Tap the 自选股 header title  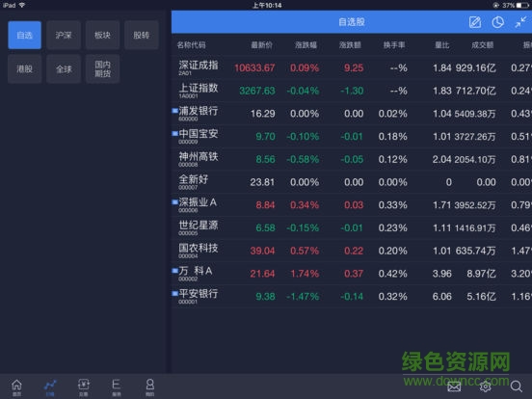point(352,22)
